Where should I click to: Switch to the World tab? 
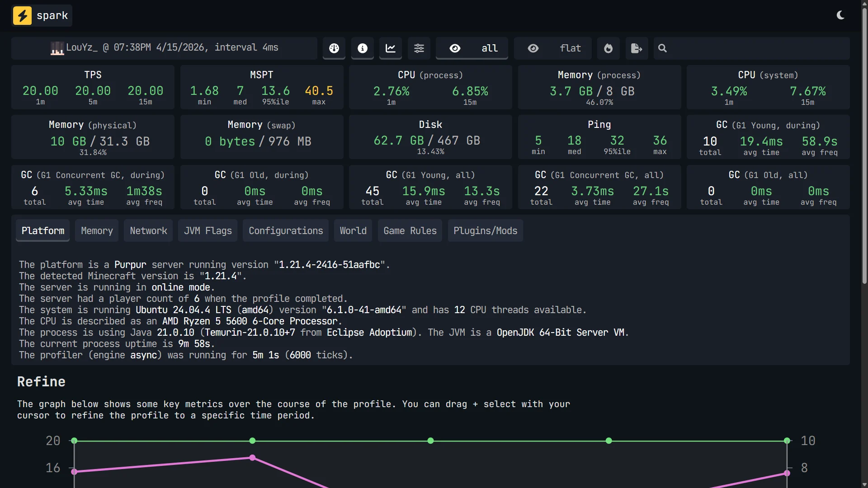[x=353, y=231]
